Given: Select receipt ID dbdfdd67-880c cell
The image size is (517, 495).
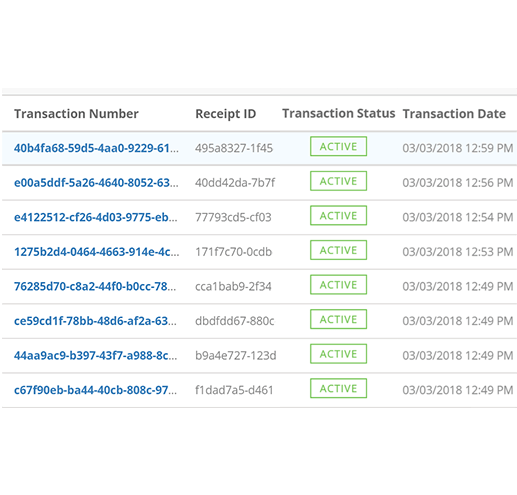Looking at the screenshot, I should click(x=235, y=321).
